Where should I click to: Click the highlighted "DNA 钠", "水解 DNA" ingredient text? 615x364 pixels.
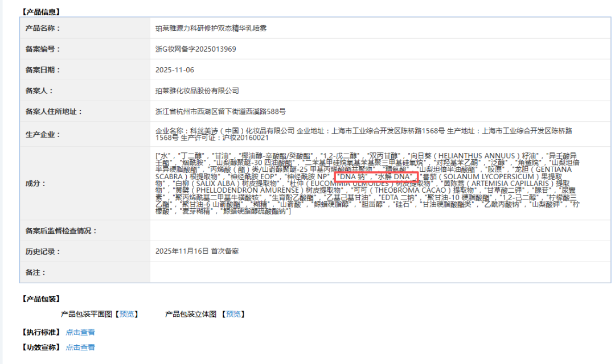tap(376, 177)
